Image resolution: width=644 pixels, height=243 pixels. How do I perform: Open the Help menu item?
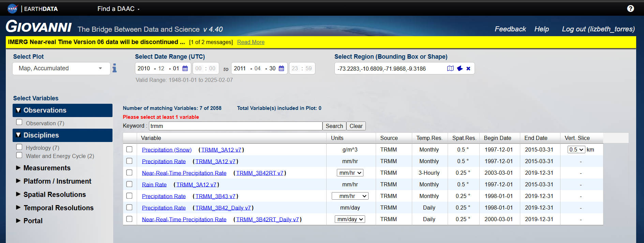pyautogui.click(x=542, y=29)
